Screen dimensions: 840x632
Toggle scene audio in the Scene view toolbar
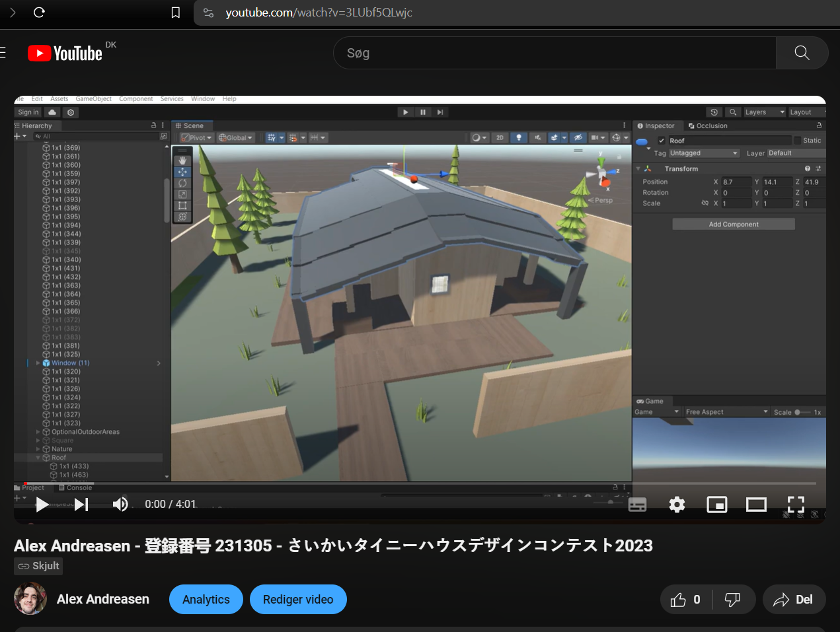537,137
